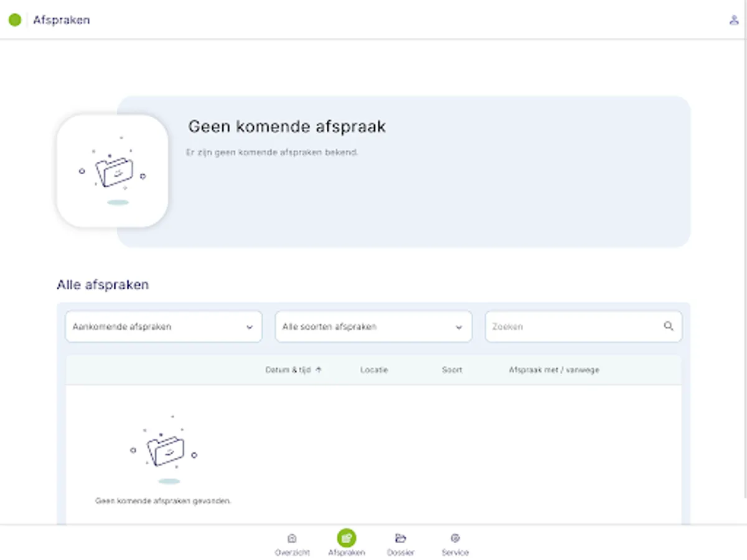
Task: Click the Locatie column header
Action: point(374,370)
